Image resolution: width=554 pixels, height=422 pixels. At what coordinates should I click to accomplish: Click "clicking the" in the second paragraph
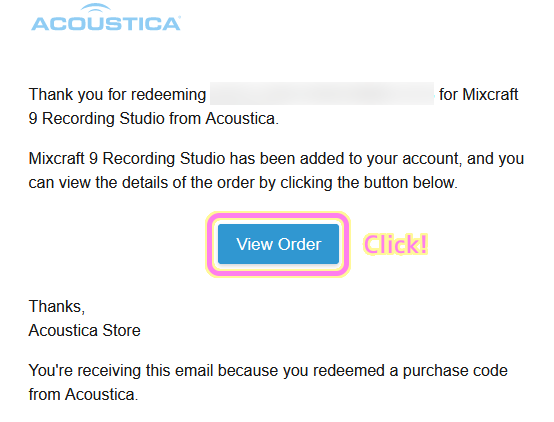pyautogui.click(x=320, y=183)
